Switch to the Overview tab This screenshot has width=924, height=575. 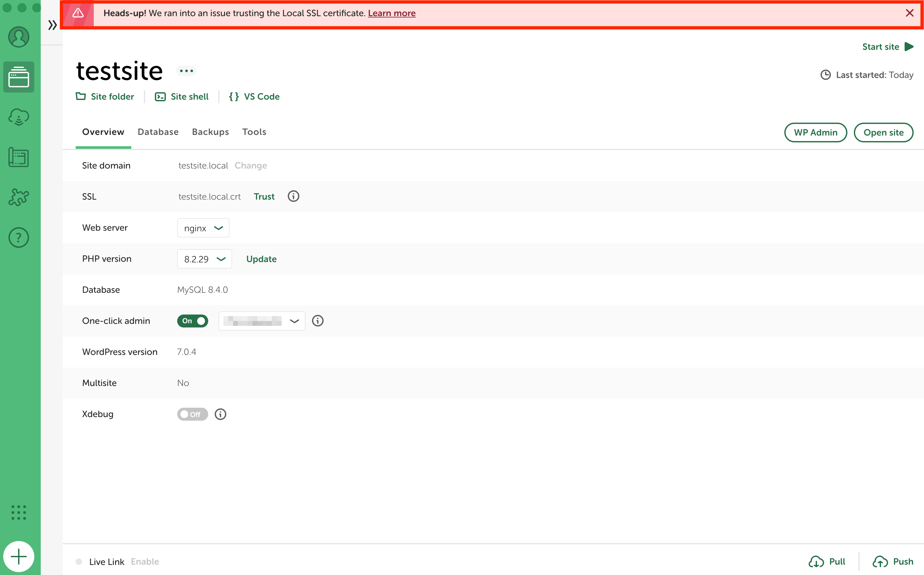pos(103,132)
